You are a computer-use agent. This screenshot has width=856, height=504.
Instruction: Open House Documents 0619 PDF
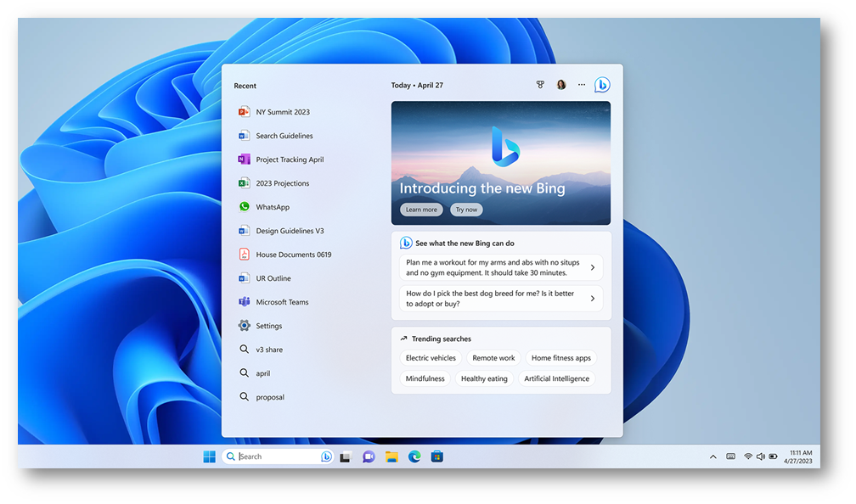(x=293, y=255)
